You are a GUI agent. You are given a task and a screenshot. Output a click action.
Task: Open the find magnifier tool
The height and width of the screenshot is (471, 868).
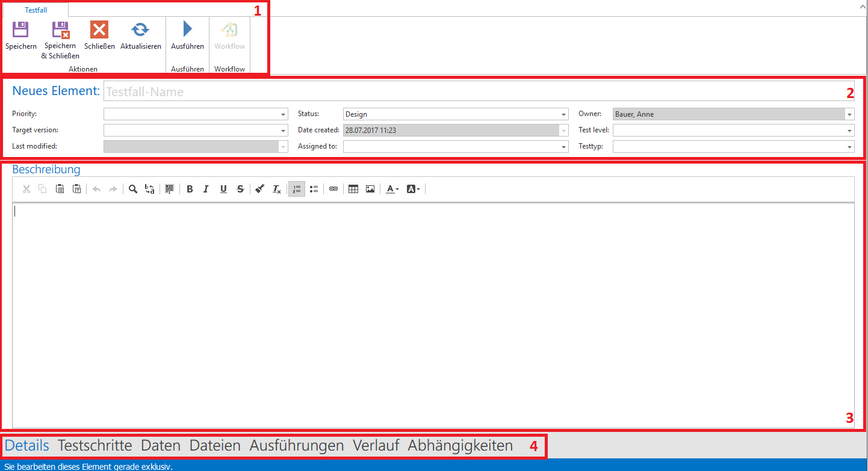tap(133, 189)
